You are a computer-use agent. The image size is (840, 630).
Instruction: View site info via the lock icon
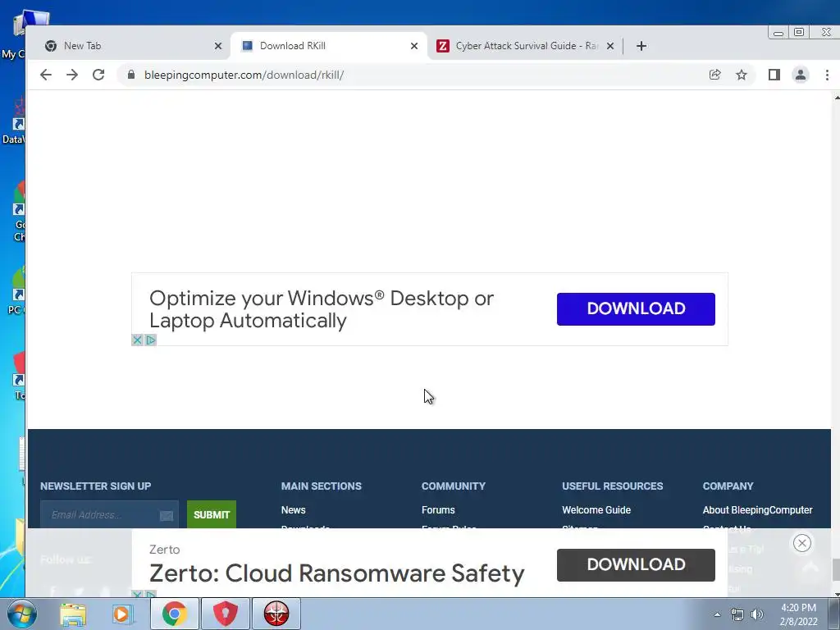pos(131,75)
